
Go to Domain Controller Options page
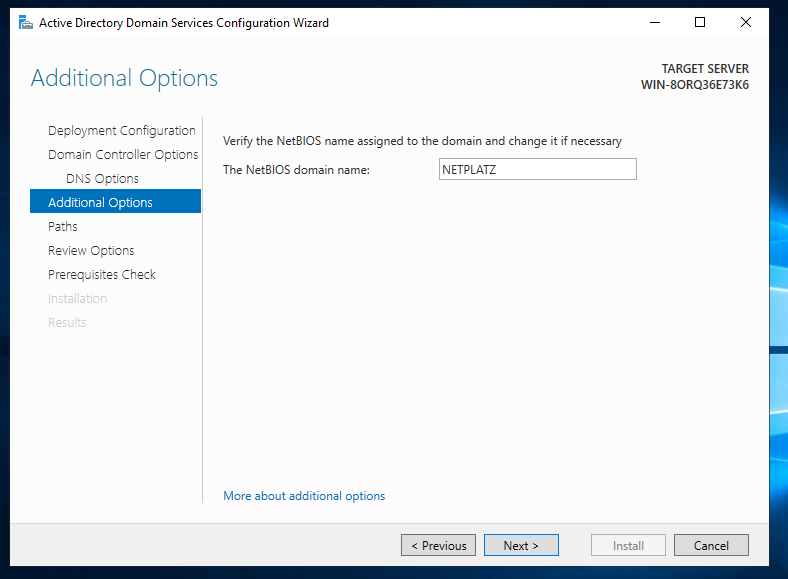point(123,155)
